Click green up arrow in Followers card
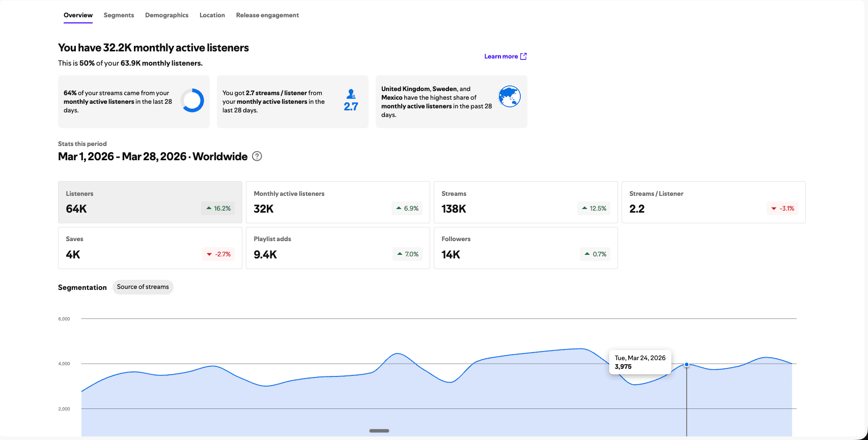This screenshot has height=440, width=868. pyautogui.click(x=587, y=254)
